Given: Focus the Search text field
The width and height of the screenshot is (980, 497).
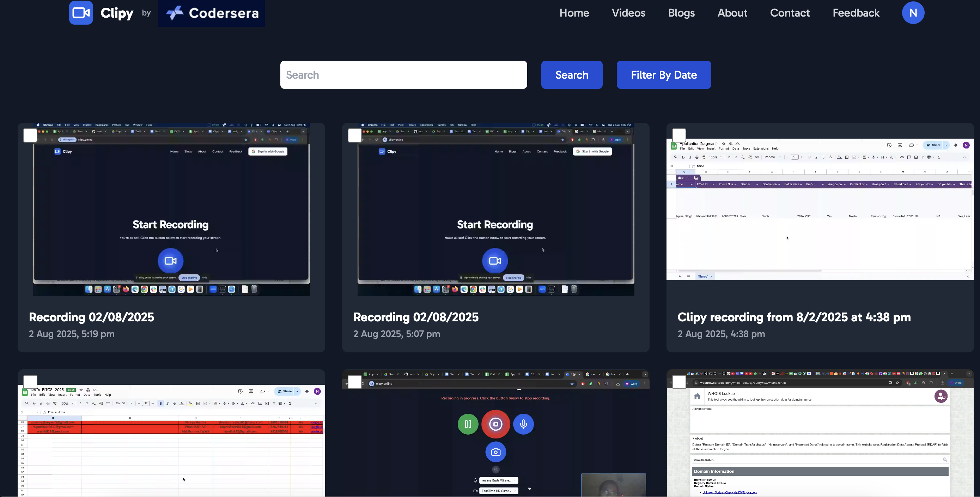Looking at the screenshot, I should pyautogui.click(x=403, y=75).
